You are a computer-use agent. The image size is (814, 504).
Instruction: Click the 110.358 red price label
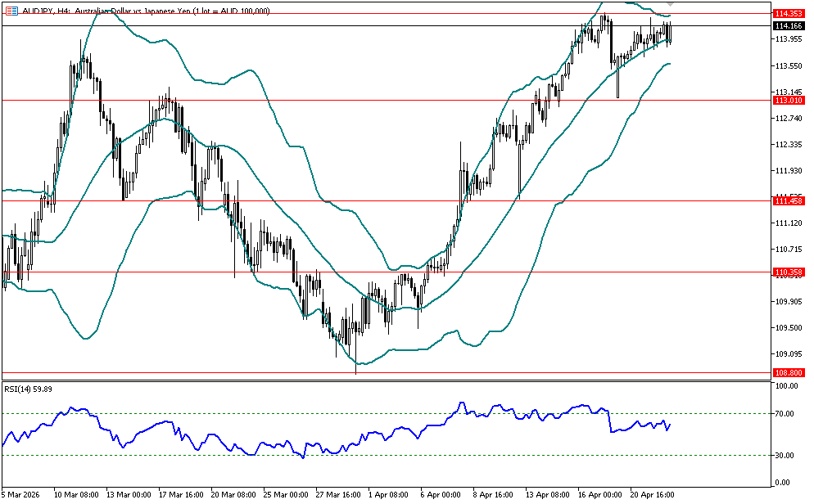pyautogui.click(x=788, y=272)
